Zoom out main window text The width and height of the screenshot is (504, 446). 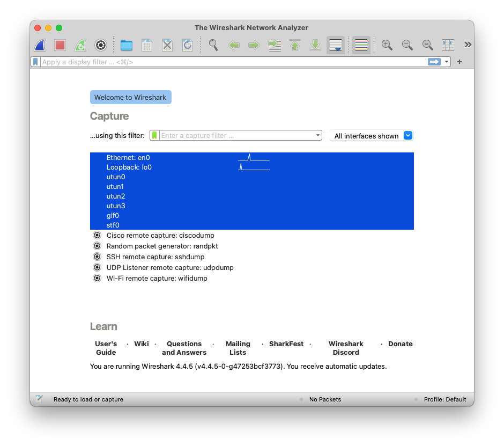pyautogui.click(x=407, y=45)
